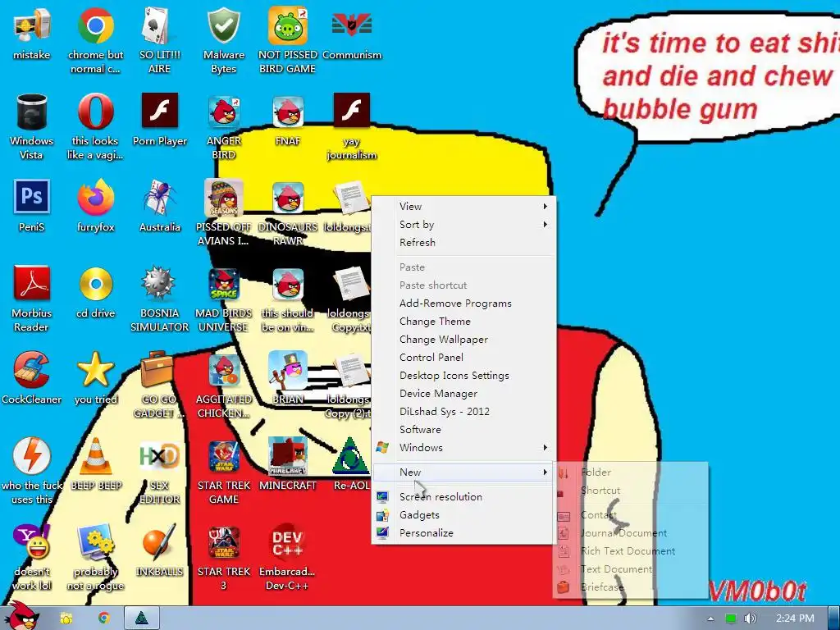Viewport: 840px width, 630px height.
Task: Select Change Wallpaper menu entry
Action: click(x=463, y=339)
